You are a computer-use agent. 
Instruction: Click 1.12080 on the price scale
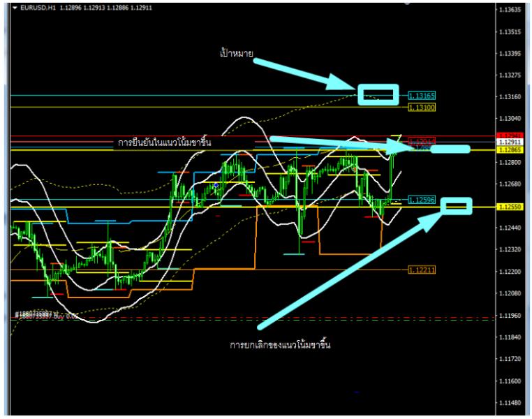tap(510, 293)
